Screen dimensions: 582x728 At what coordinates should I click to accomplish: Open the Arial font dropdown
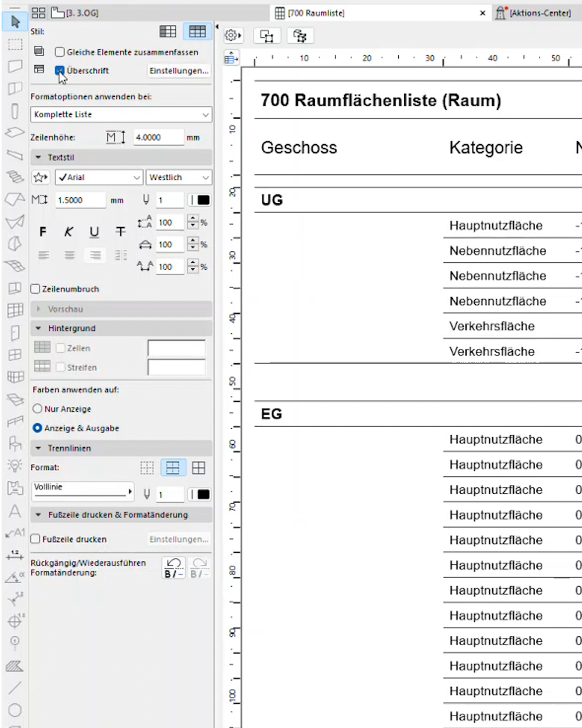click(99, 177)
